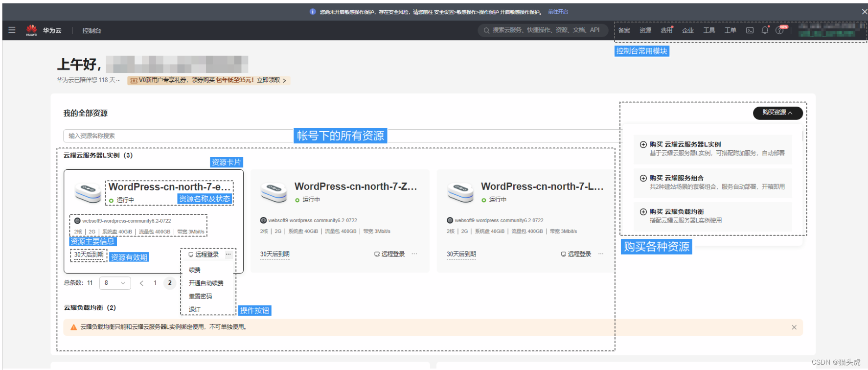Open the notifications bell
This screenshot has height=370, width=868.
coord(765,30)
